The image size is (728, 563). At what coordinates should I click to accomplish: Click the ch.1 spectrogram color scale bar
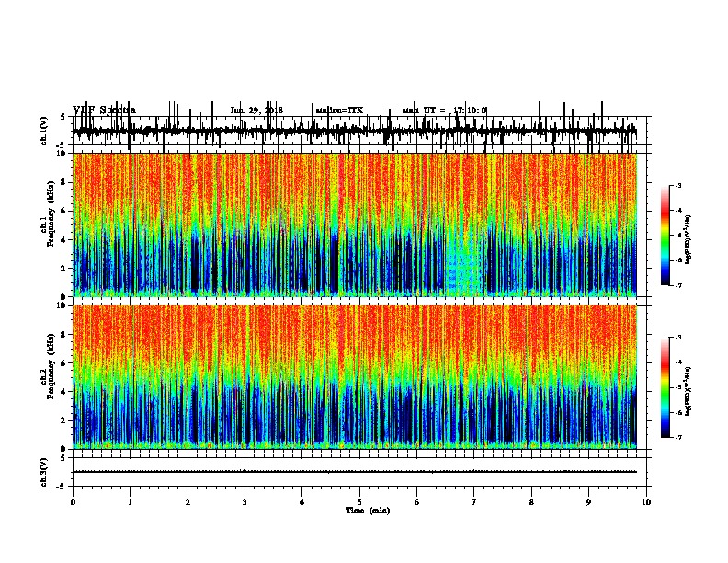click(665, 236)
